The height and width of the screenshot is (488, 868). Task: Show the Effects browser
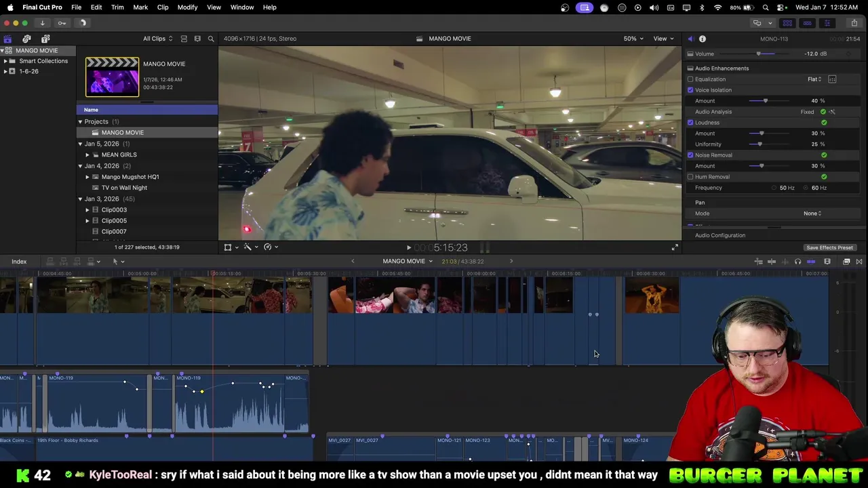click(x=846, y=262)
